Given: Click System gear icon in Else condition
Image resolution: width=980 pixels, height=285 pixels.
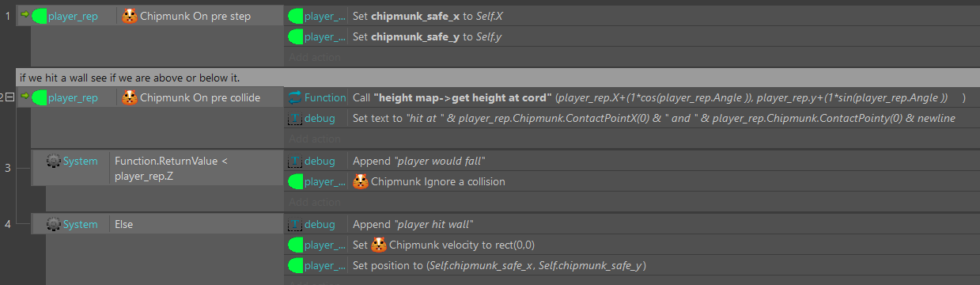Looking at the screenshot, I should point(53,224).
